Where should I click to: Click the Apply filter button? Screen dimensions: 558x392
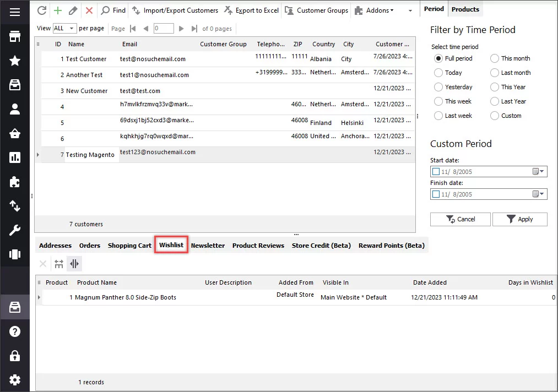coord(519,219)
